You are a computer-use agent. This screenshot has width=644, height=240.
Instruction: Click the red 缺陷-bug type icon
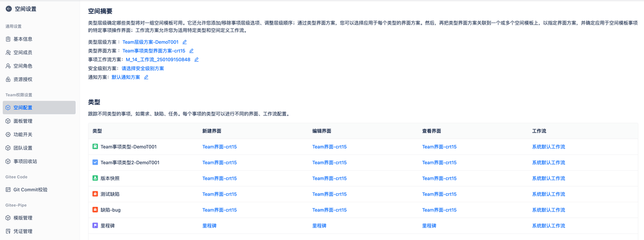95,210
